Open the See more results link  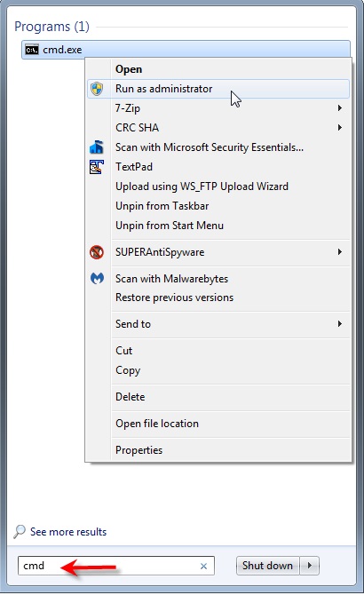point(68,532)
